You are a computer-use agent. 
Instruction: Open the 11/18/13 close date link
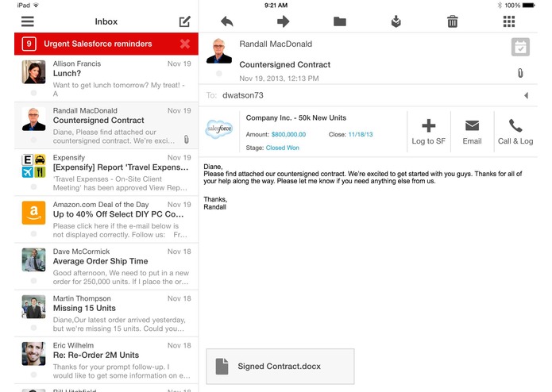click(361, 134)
